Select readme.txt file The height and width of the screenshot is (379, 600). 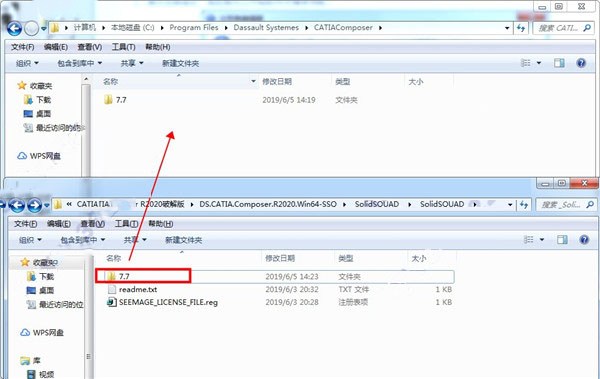(x=132, y=289)
